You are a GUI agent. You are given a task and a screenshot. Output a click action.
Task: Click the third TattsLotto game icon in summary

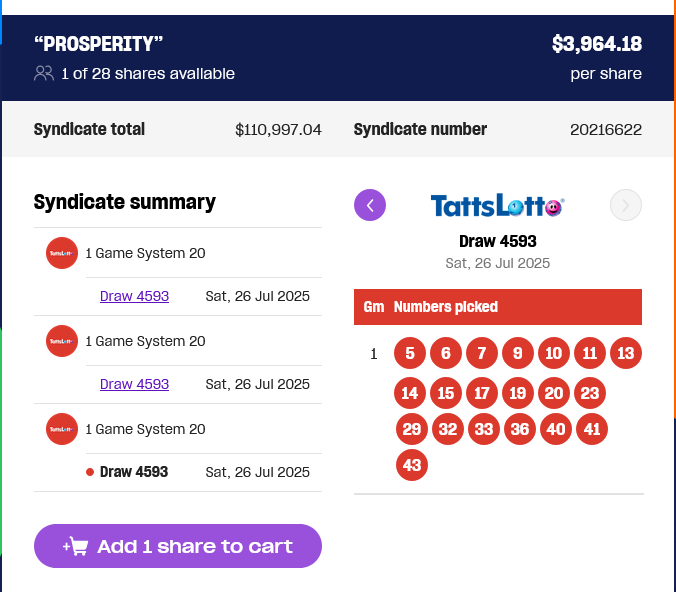tap(62, 429)
